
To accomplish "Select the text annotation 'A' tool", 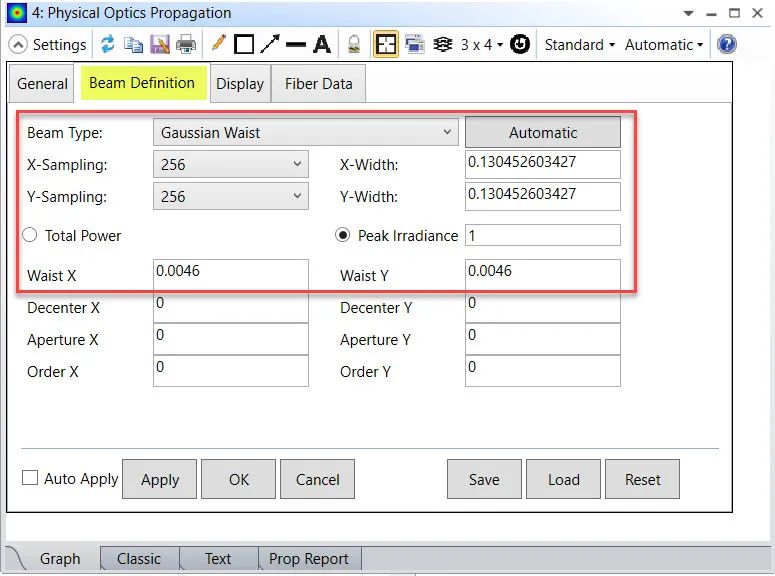I will (321, 45).
